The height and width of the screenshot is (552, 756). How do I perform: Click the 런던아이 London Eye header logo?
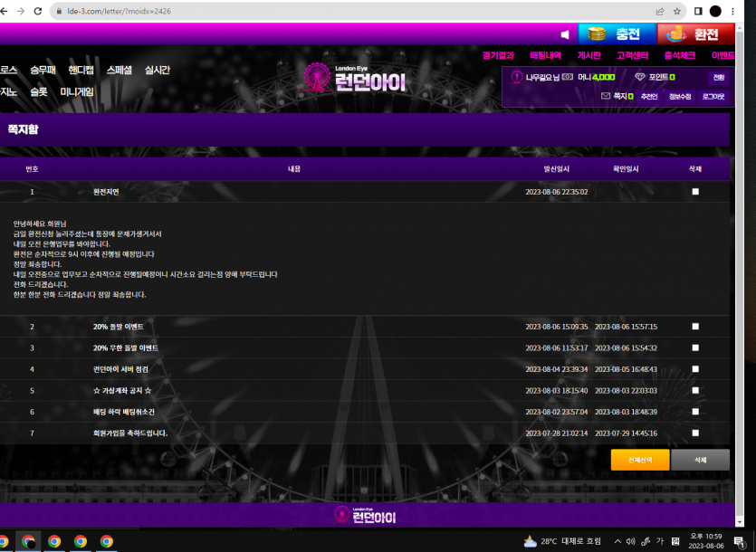356,80
